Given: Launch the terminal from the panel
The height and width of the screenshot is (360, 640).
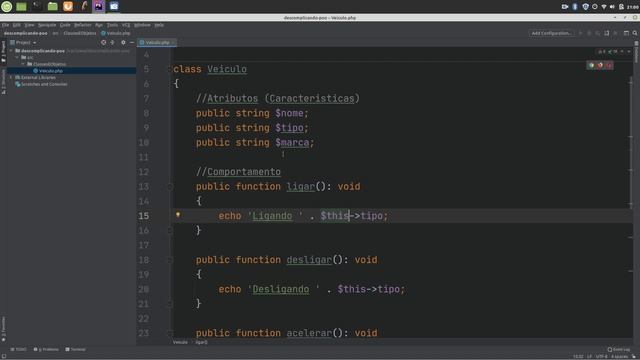Looking at the screenshot, I should point(37,6).
